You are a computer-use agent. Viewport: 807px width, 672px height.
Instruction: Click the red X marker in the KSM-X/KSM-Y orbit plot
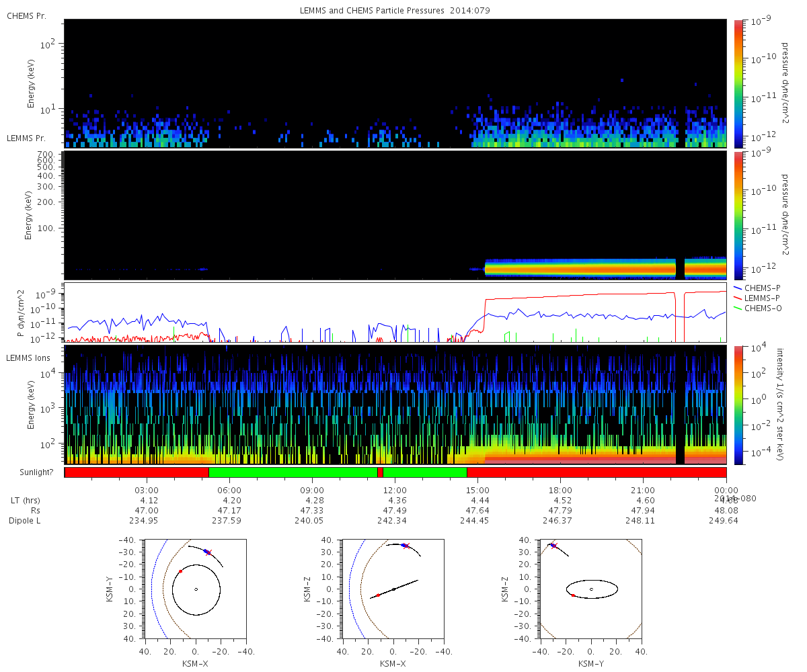tap(208, 552)
